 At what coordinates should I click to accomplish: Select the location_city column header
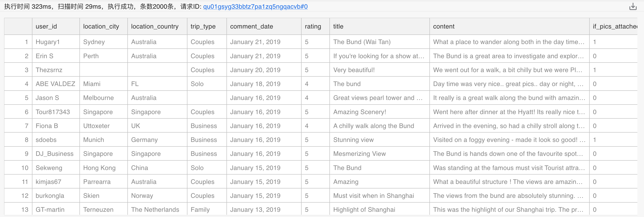coord(101,26)
